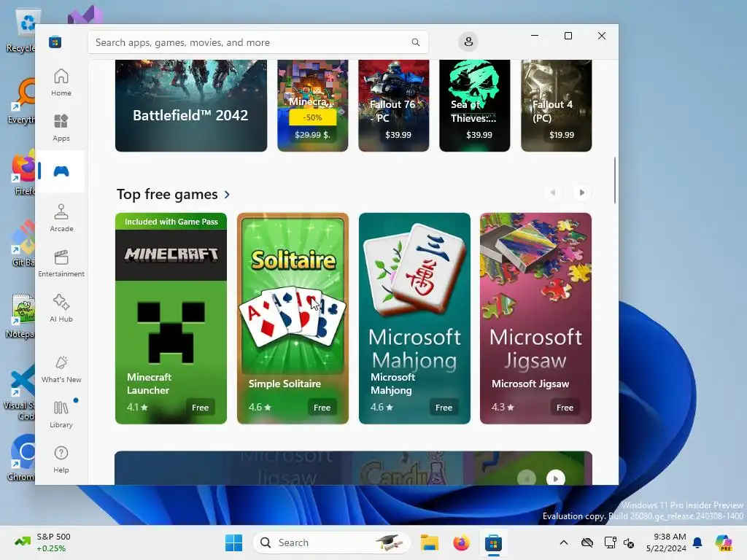The width and height of the screenshot is (747, 560).
Task: Go to Apps in the sidebar
Action: [61, 128]
